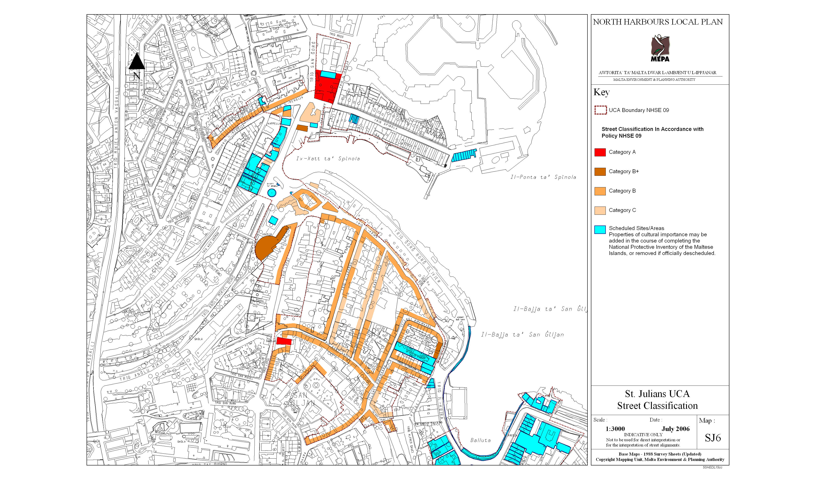Click 'MALTA ENVIRONMENT & PLANNING AUTHORITY' text
The height and width of the screenshot is (504, 814).
[x=654, y=80]
